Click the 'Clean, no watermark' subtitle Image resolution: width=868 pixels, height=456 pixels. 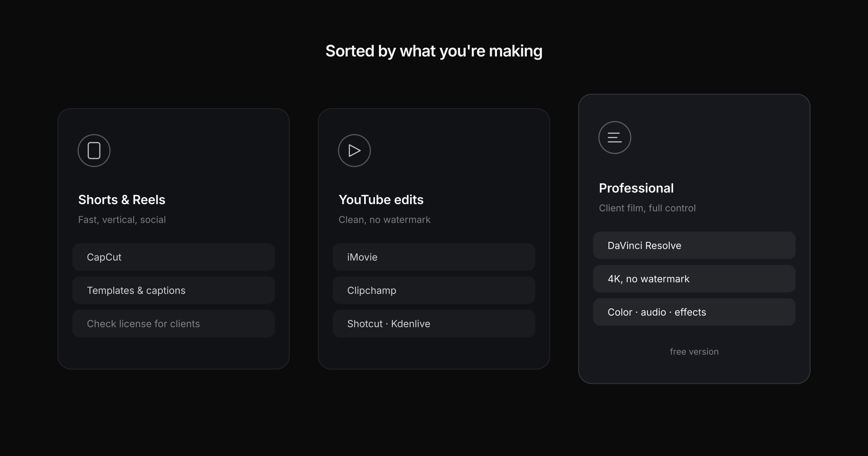(x=385, y=220)
